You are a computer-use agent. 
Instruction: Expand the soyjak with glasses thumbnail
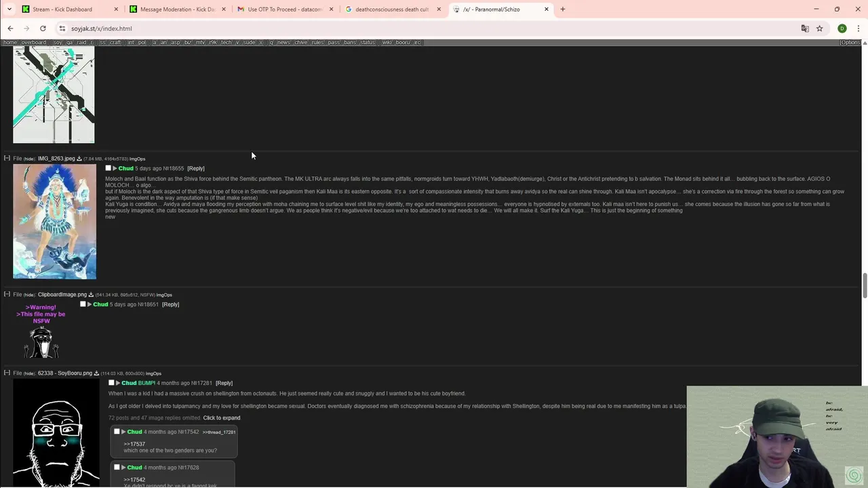coord(56,434)
